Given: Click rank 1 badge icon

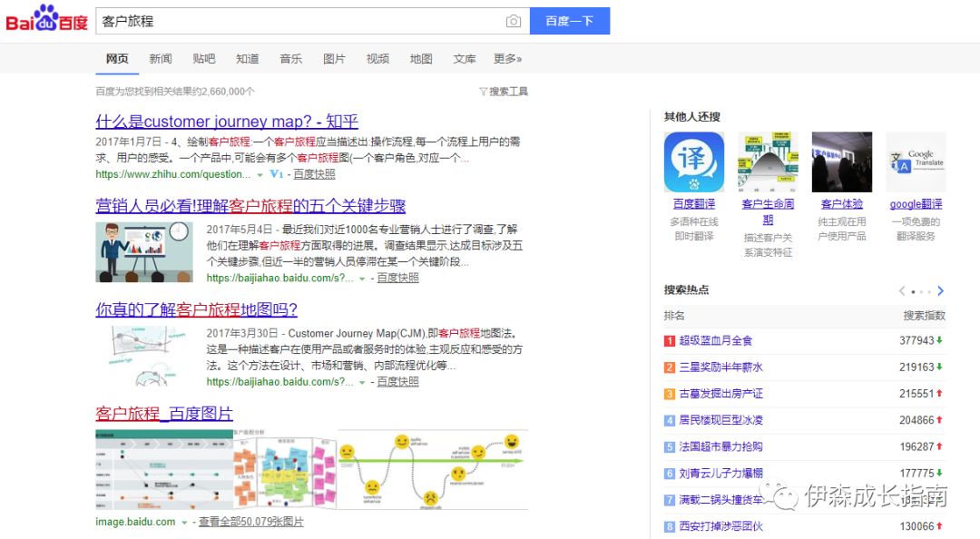Looking at the screenshot, I should pyautogui.click(x=670, y=341).
